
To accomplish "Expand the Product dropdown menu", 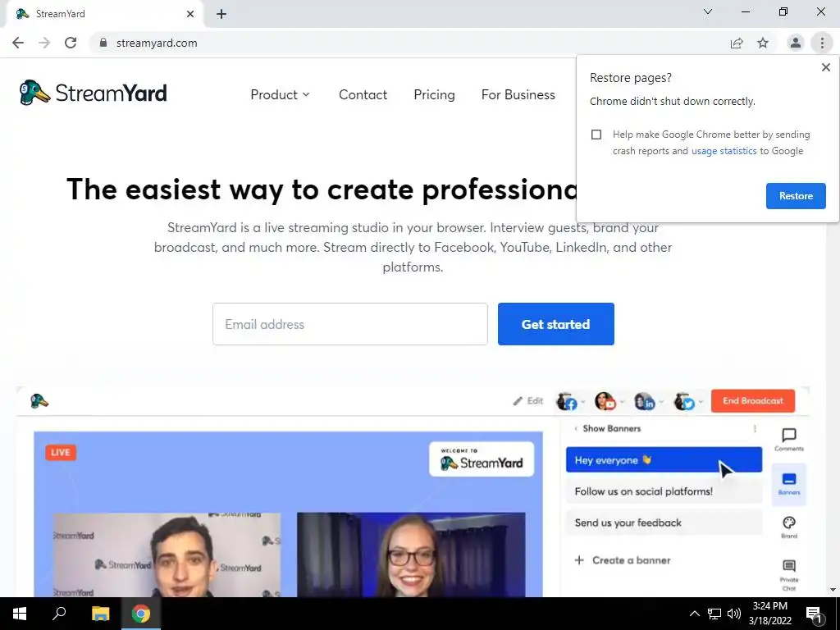I will click(x=280, y=95).
